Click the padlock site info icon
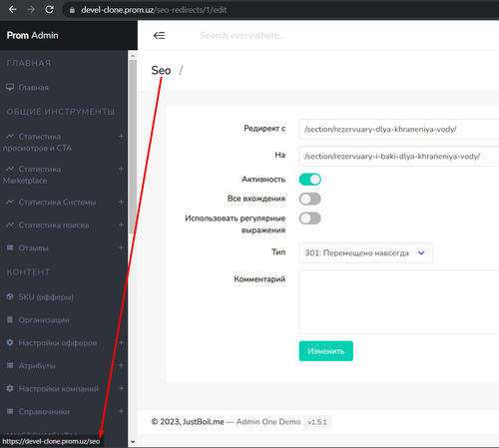Viewport: 499px width, 448px height. coord(72,10)
